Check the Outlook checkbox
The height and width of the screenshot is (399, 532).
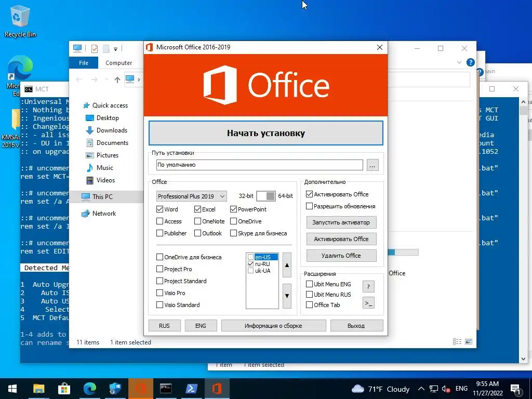[x=197, y=233]
